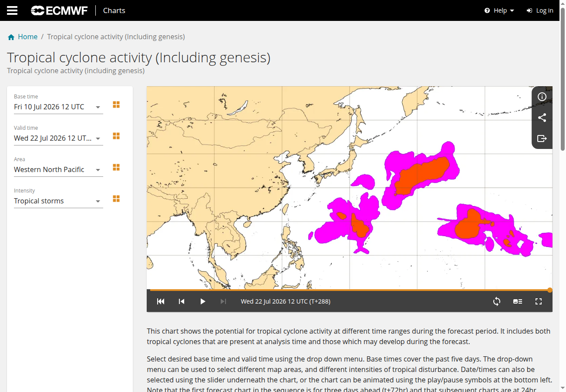Click the orange timeline slider handle
566x392 pixels.
coord(550,290)
